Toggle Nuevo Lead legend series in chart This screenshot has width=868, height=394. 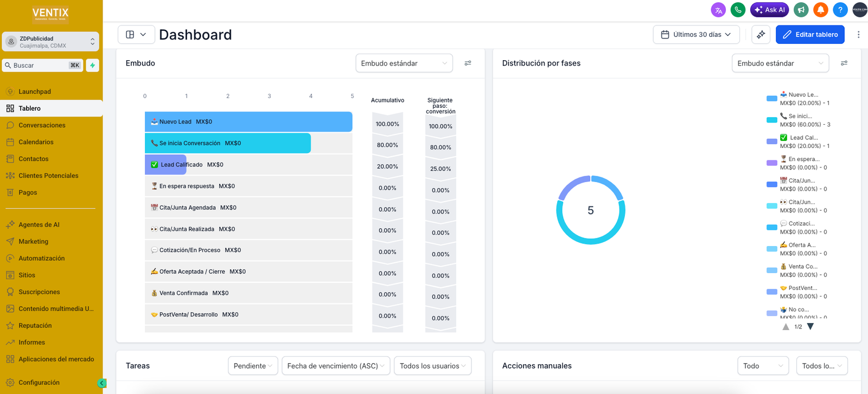point(797,99)
